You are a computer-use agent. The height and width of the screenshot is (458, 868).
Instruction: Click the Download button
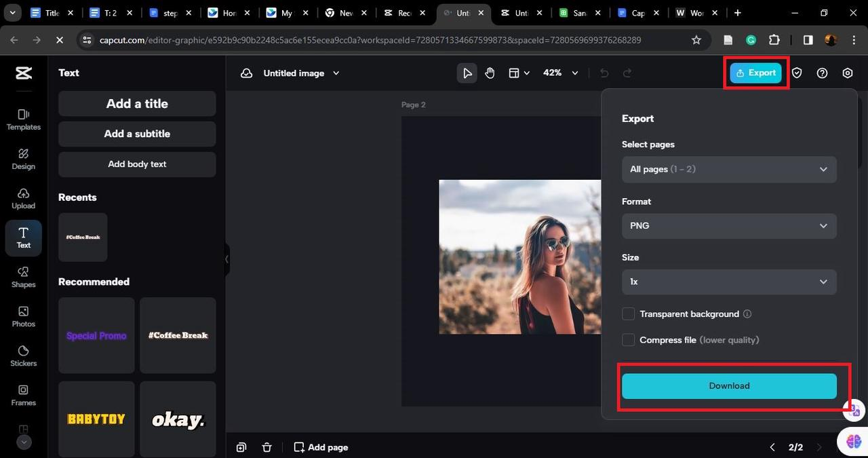point(729,386)
